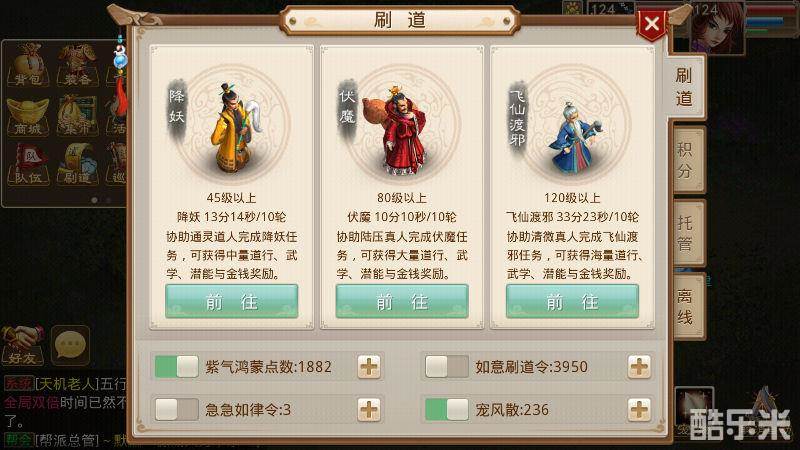Viewport: 800px width, 450px height.
Task: Add more 宠风散 with plus button
Action: pyautogui.click(x=639, y=410)
